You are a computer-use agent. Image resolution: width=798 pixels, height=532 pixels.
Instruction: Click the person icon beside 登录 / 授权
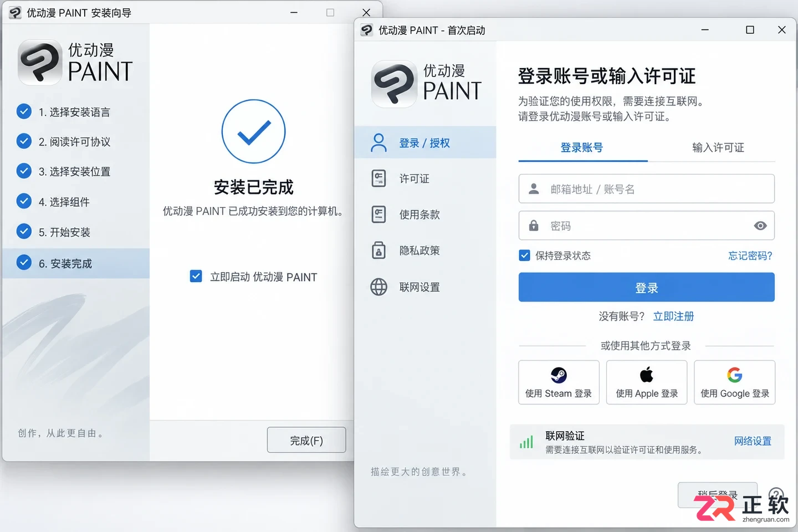tap(379, 142)
